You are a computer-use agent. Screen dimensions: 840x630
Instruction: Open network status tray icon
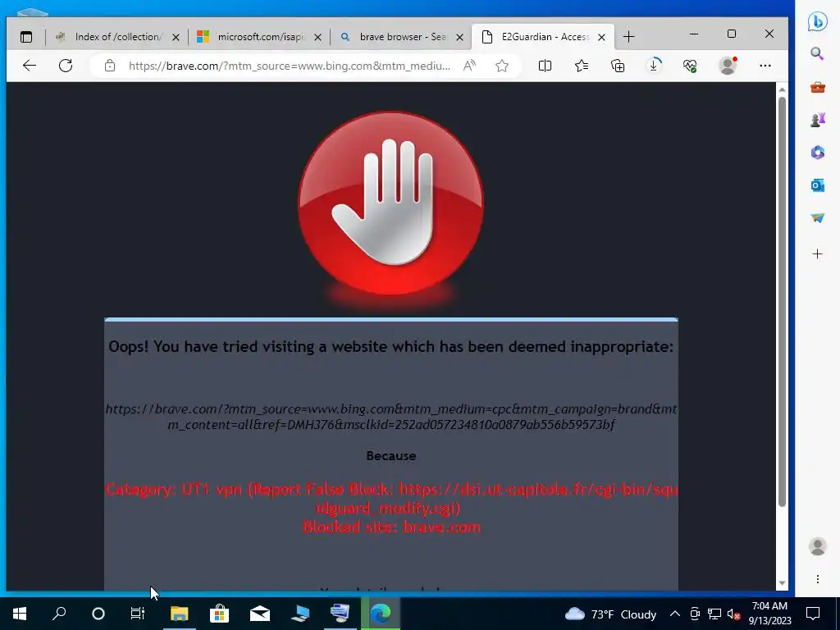(x=714, y=614)
